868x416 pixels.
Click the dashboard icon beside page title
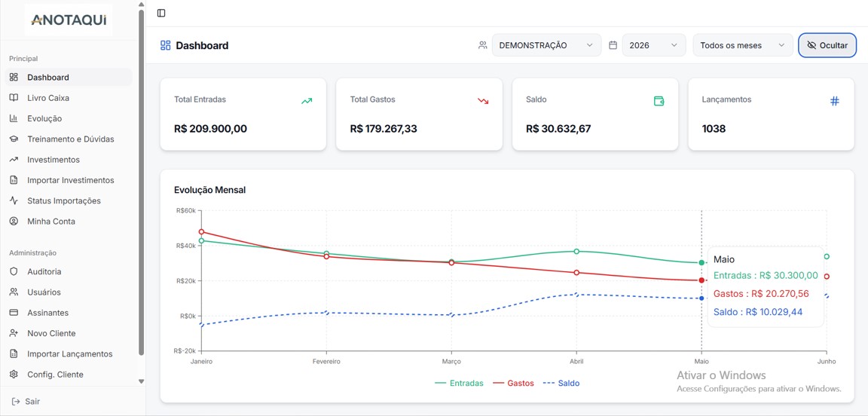[165, 45]
